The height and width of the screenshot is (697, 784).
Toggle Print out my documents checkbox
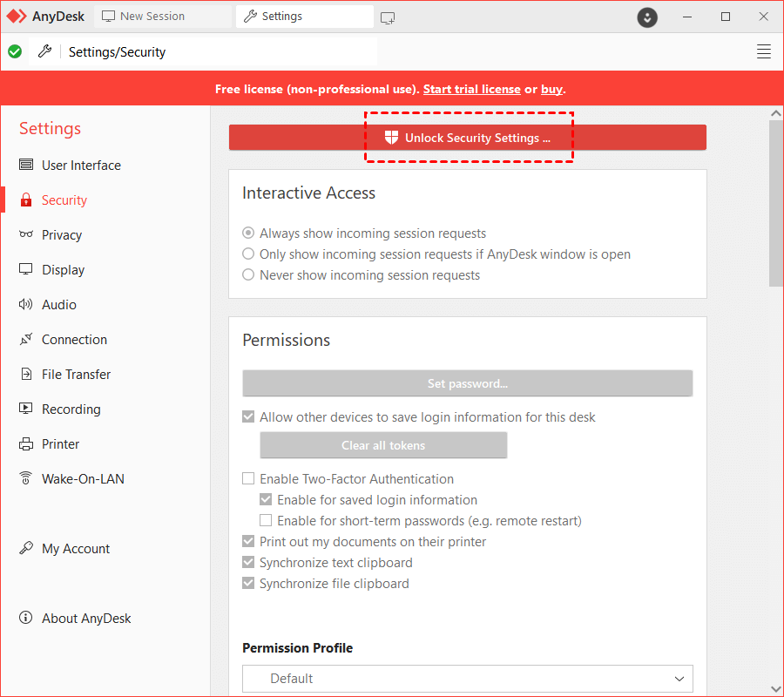(249, 542)
